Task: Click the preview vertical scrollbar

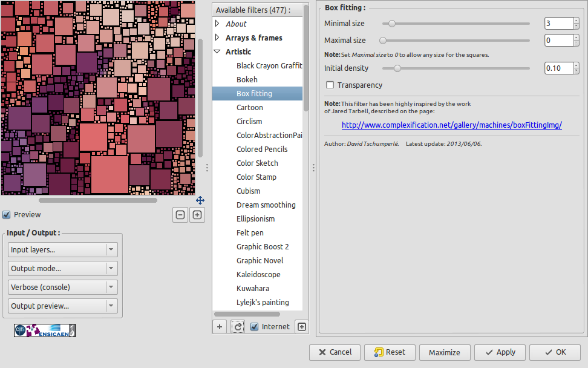Action: coord(200,98)
